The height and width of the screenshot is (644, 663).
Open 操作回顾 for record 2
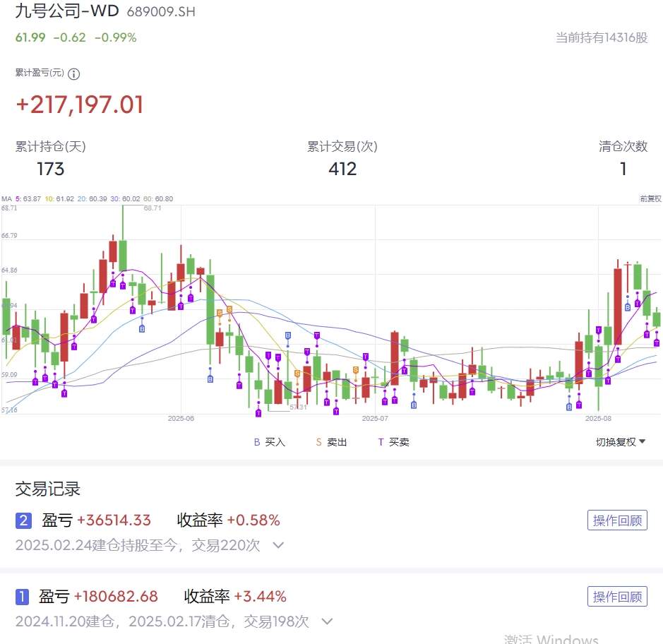[617, 520]
